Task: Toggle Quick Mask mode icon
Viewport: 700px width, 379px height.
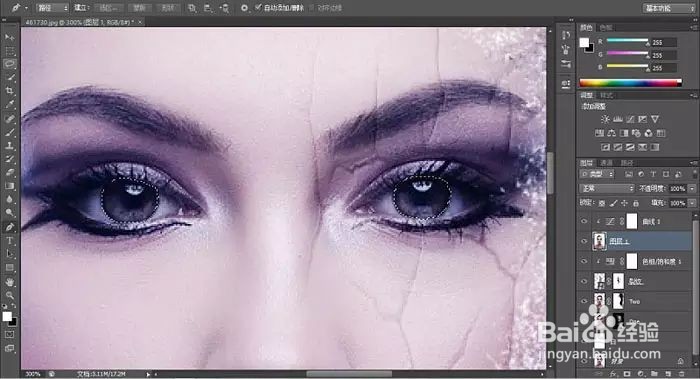Action: pyautogui.click(x=9, y=334)
